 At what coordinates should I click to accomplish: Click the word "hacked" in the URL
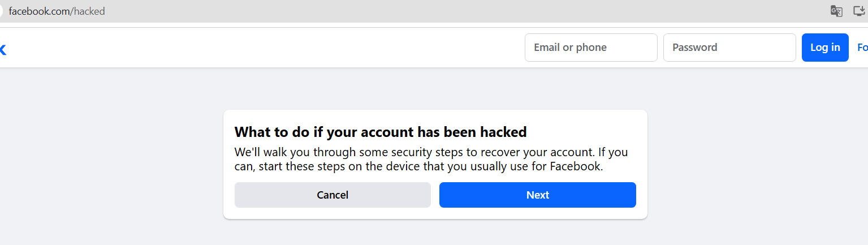point(89,11)
